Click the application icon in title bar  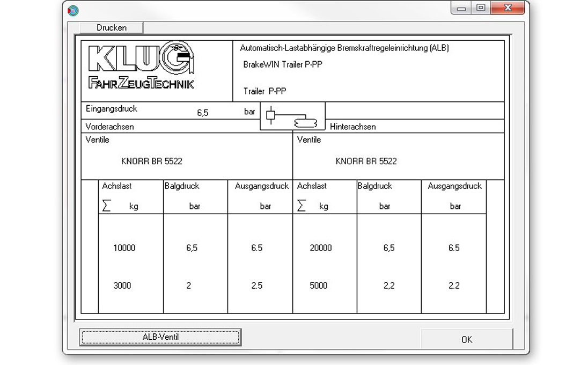coord(73,11)
